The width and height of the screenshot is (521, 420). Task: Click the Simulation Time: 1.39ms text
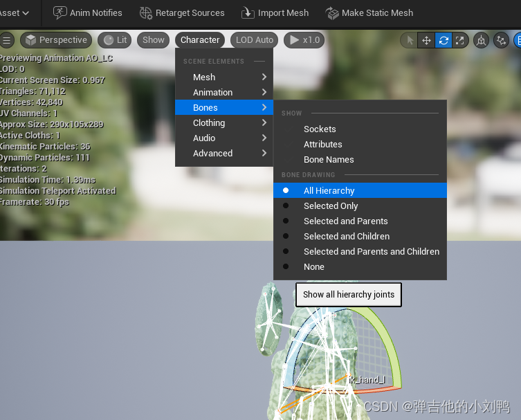tap(48, 180)
